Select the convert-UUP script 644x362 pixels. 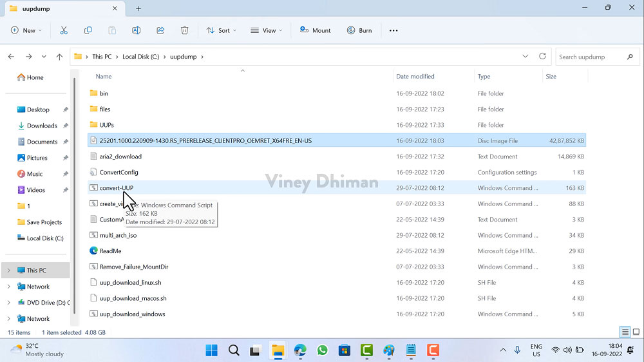337,188
